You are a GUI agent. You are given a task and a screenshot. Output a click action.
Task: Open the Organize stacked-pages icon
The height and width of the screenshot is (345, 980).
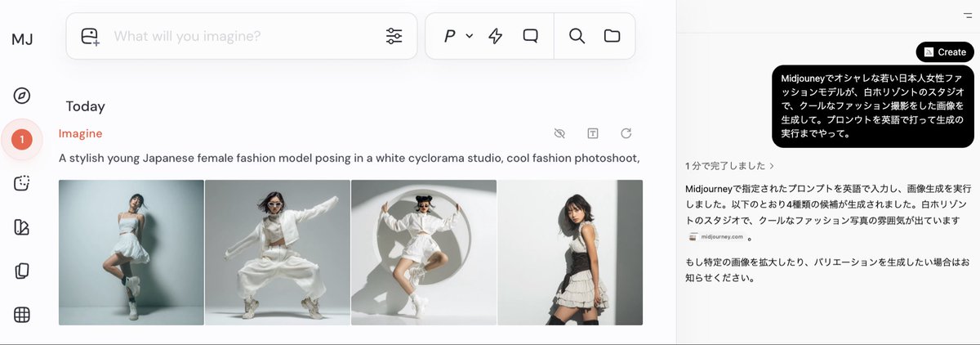22,271
